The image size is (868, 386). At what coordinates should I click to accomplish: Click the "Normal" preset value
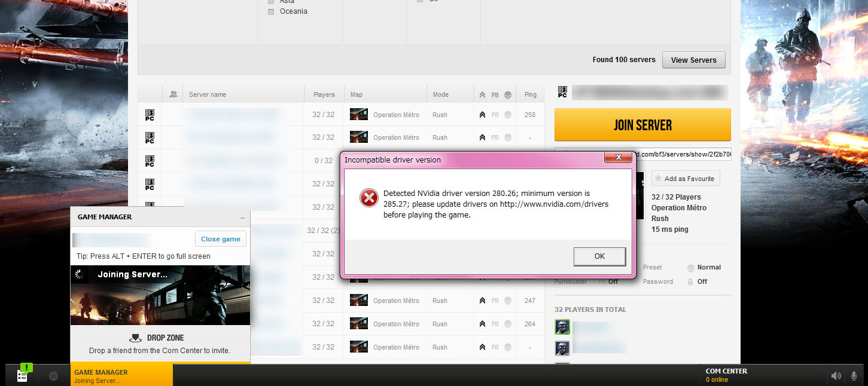click(709, 268)
